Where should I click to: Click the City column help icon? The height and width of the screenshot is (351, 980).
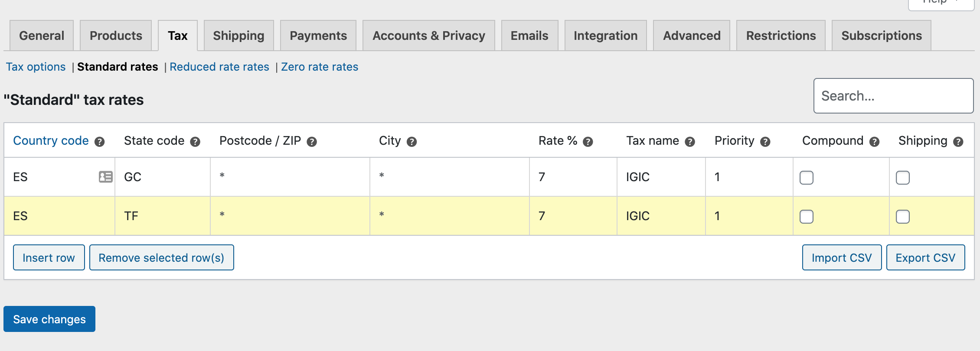(412, 142)
